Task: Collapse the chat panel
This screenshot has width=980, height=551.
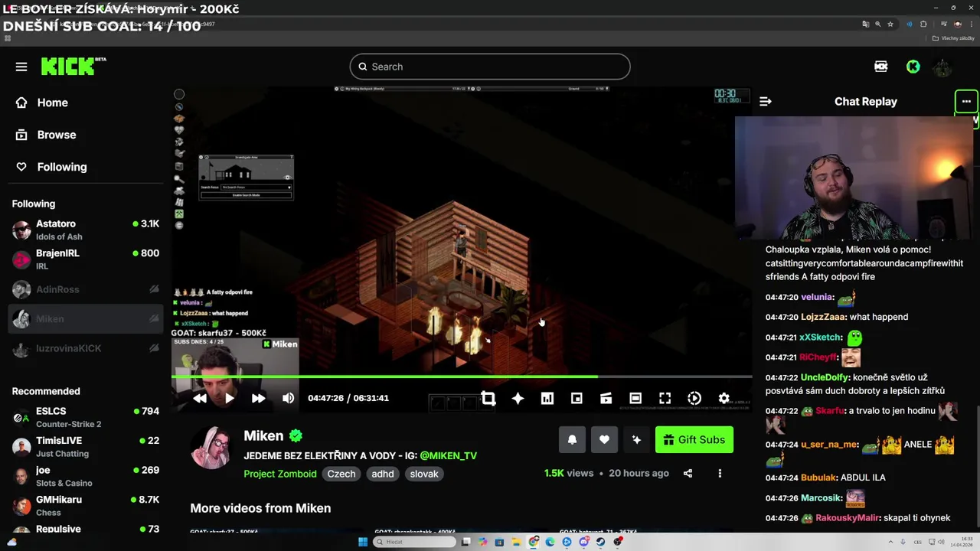Action: coord(766,101)
